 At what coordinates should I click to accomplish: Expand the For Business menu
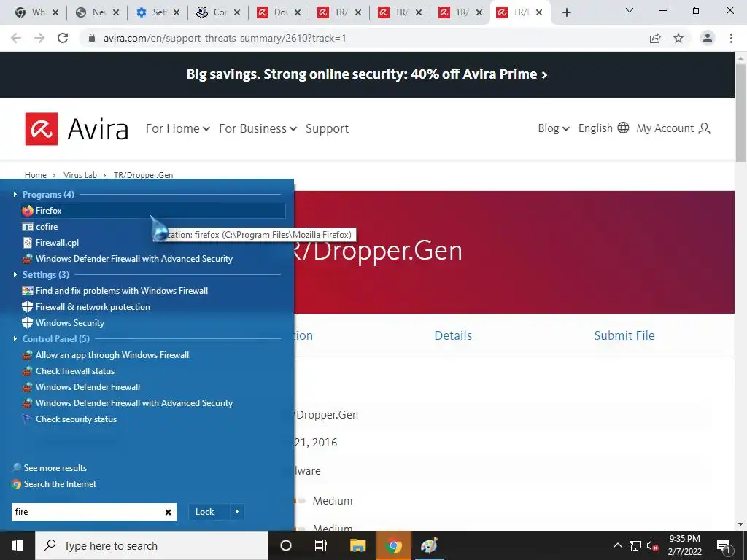point(258,128)
